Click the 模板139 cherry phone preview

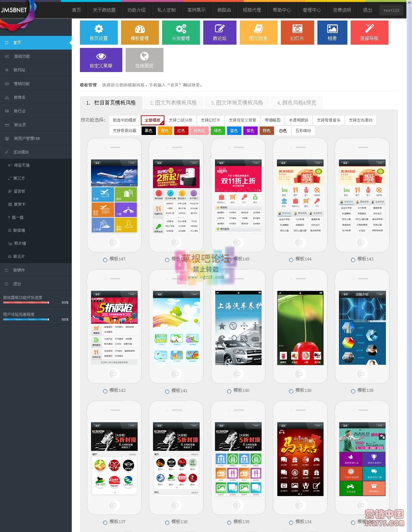[x=300, y=328]
